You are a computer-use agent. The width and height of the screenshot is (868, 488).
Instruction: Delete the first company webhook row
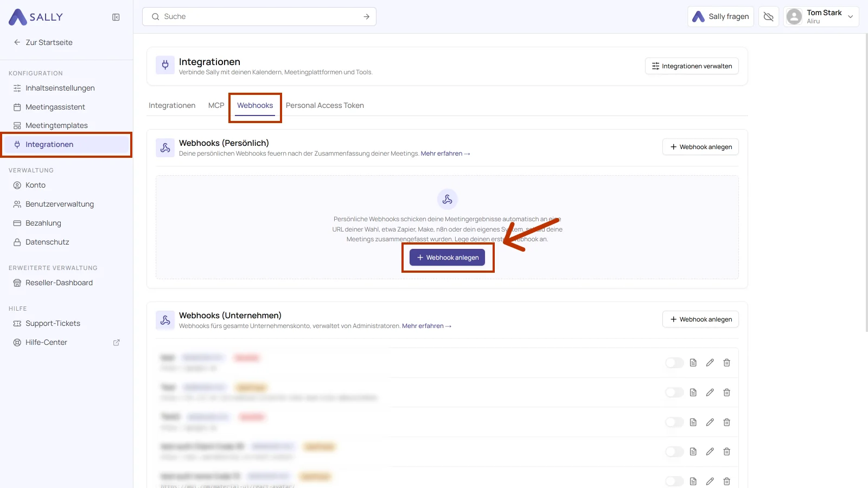[x=727, y=363]
